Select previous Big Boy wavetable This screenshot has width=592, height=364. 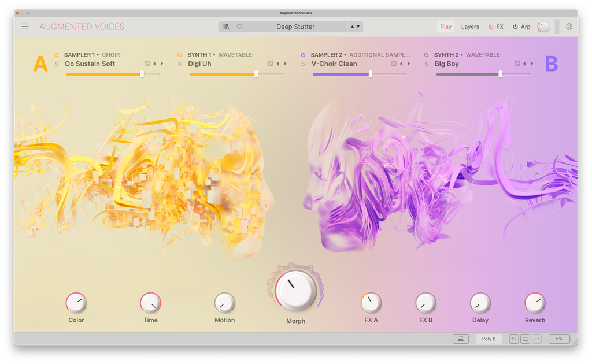point(524,64)
